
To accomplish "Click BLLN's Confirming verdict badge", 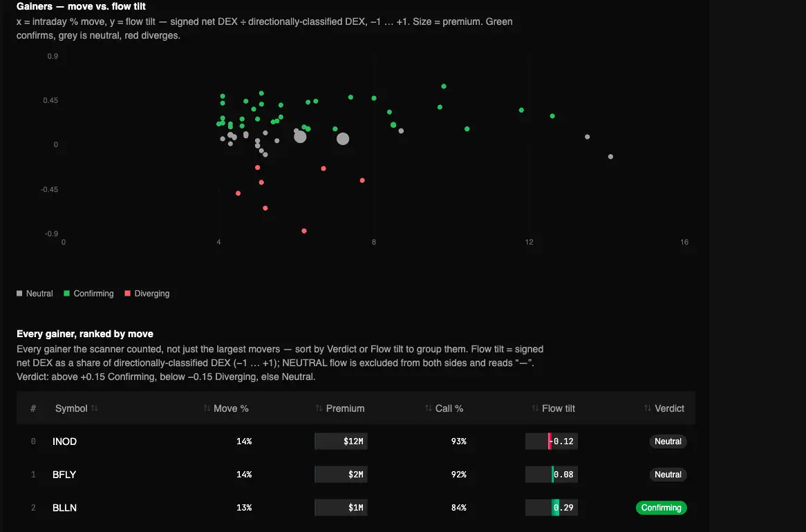I will click(x=661, y=508).
